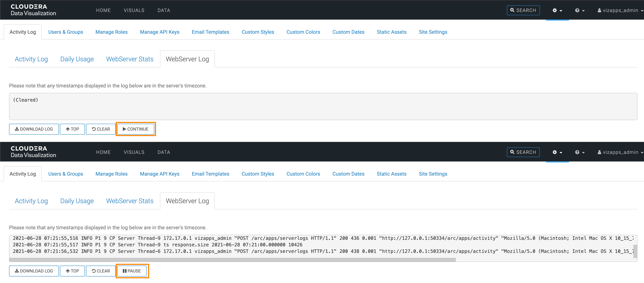The height and width of the screenshot is (283, 644).
Task: Open VISUALS in the top navigation bar
Action: point(134,10)
